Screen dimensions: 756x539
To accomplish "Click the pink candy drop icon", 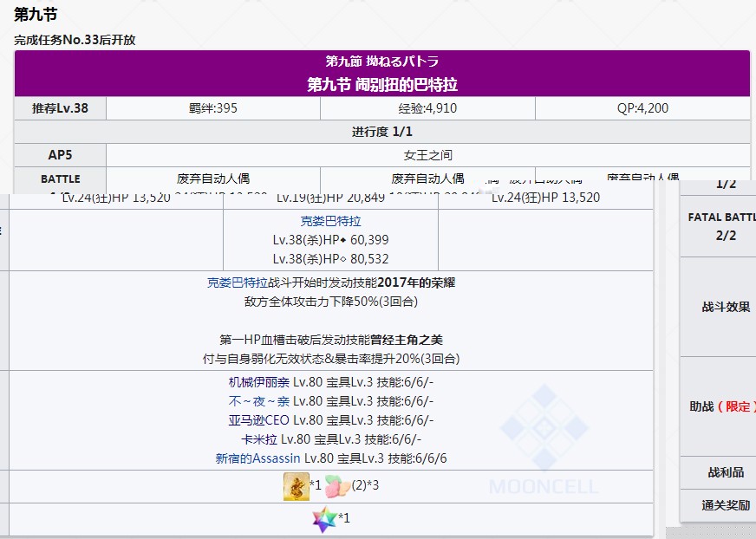I will tap(337, 486).
